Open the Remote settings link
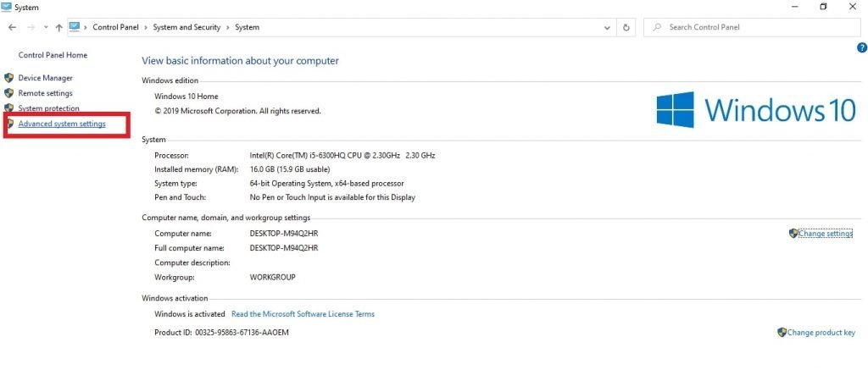 point(45,93)
